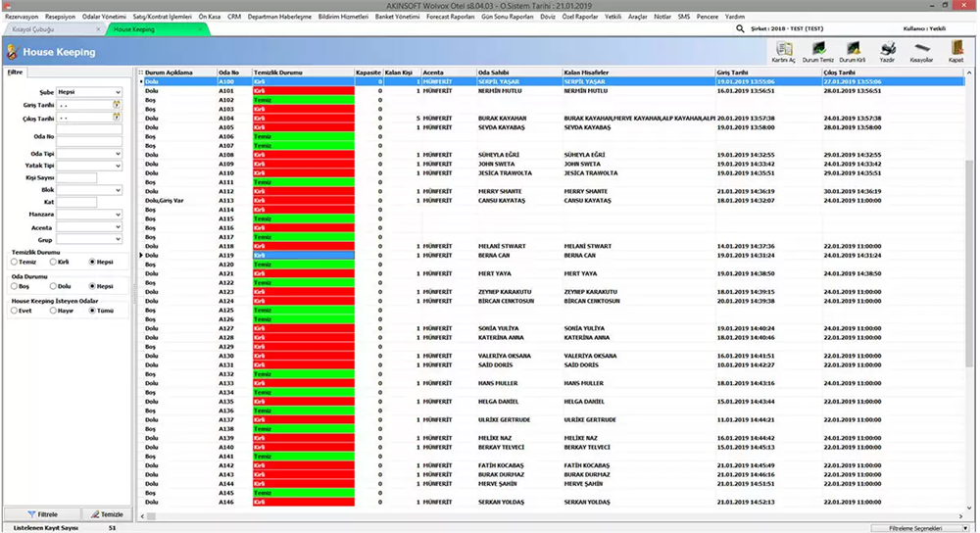The width and height of the screenshot is (980, 533).
Task: Mark room clean with Durum Temiz icon
Action: [816, 50]
